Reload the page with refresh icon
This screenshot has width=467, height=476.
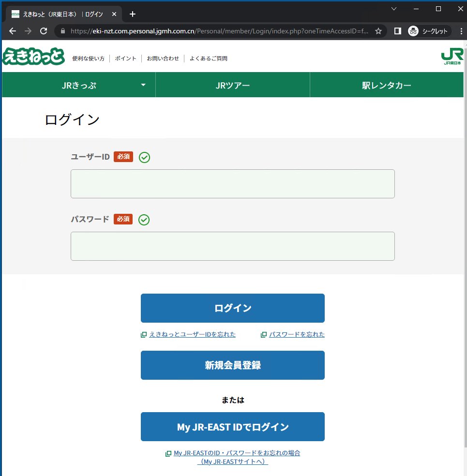[44, 31]
